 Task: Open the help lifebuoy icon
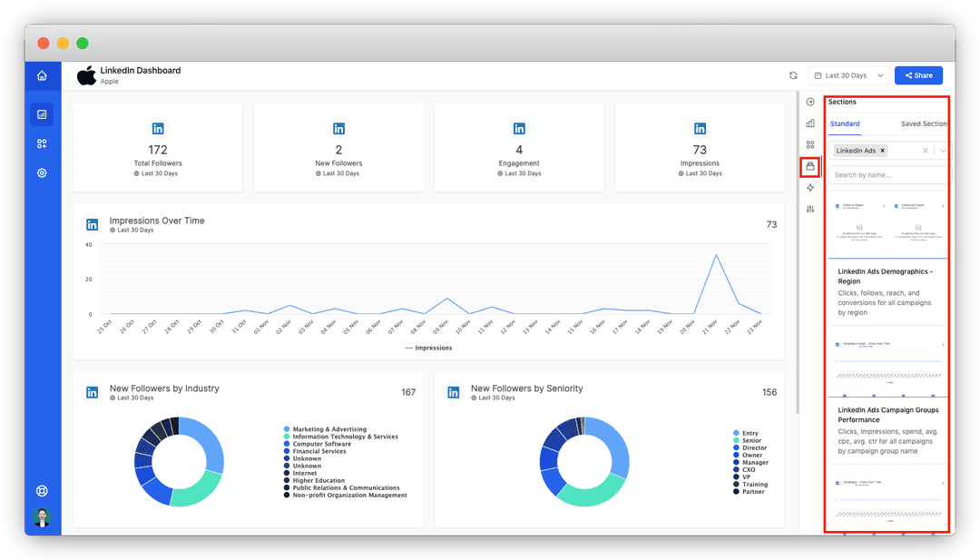point(42,491)
